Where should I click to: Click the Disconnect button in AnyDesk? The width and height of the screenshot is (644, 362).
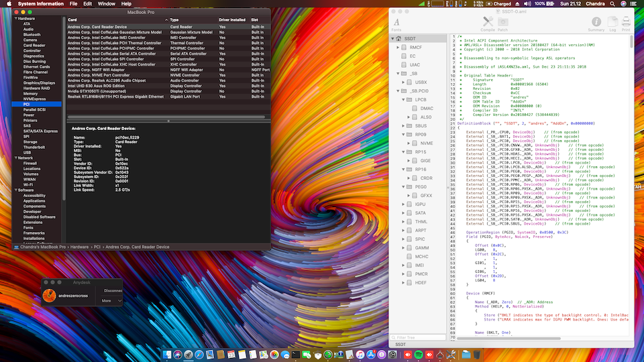[x=113, y=291]
